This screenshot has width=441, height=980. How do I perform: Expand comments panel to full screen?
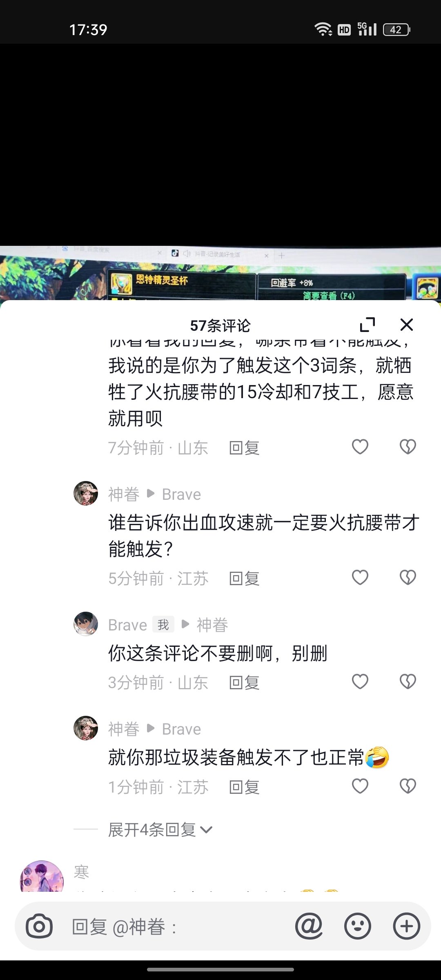[x=367, y=325]
